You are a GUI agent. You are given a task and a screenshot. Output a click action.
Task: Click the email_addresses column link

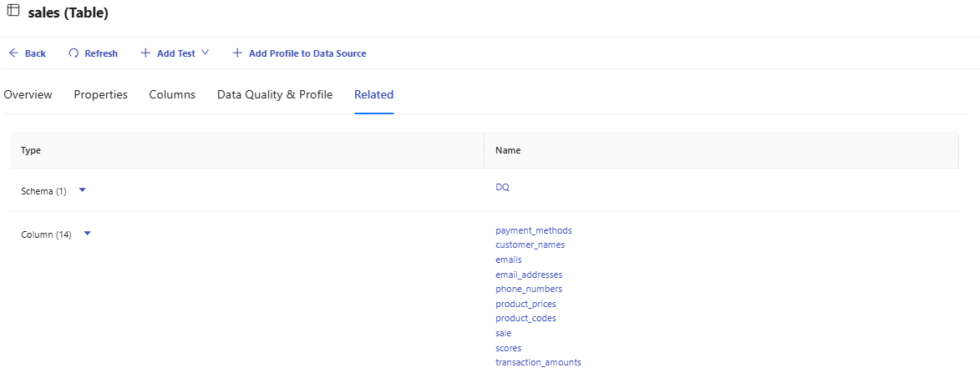pos(528,275)
